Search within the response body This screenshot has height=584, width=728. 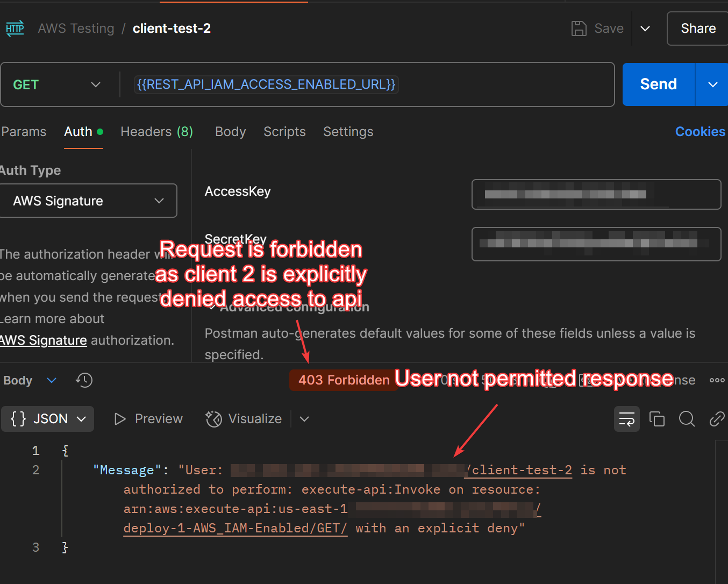pos(687,419)
